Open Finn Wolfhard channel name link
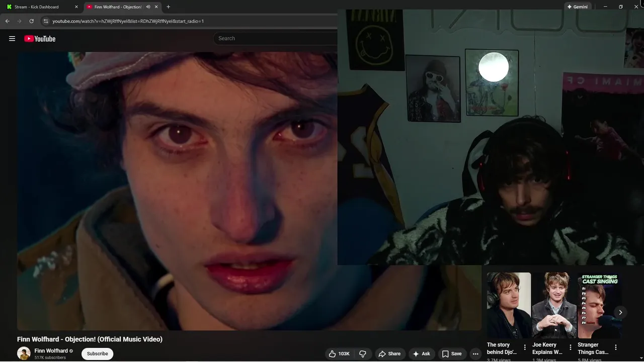Screen dimensions: 644x362 [51, 351]
